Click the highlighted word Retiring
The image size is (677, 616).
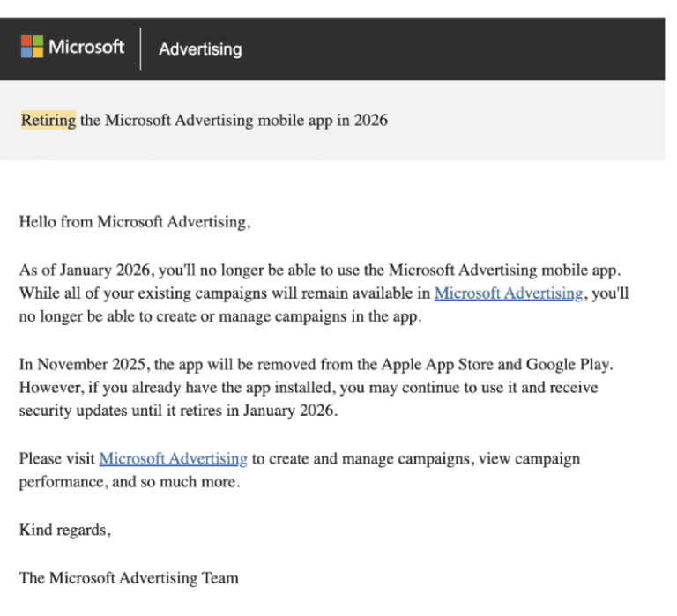[48, 120]
